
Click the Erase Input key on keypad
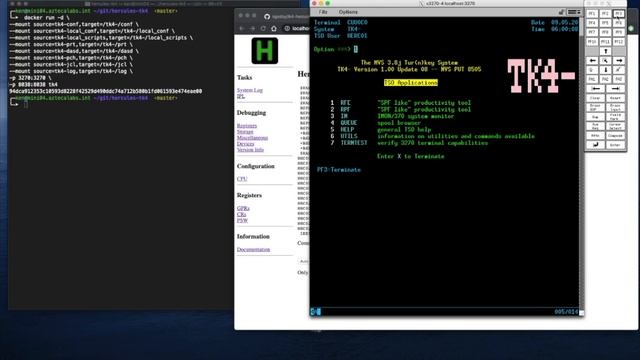coord(616,107)
